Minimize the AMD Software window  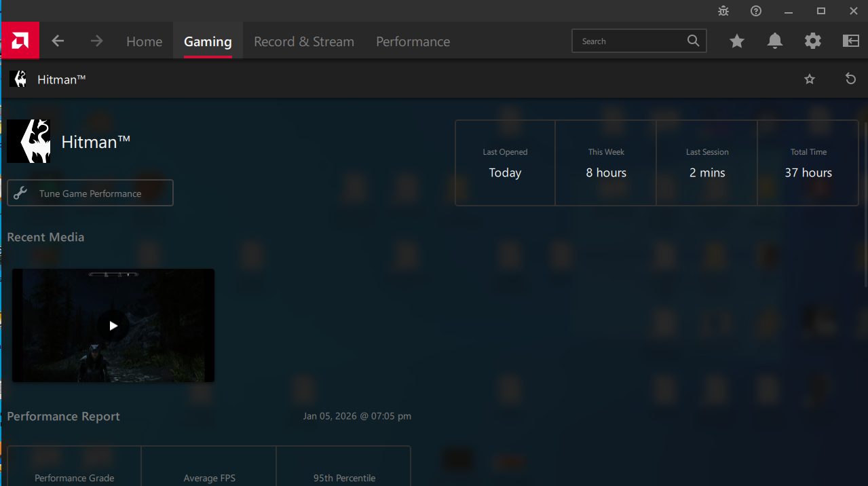[789, 11]
